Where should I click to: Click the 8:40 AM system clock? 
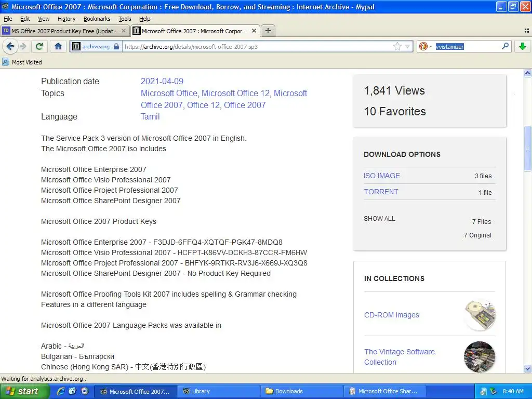click(513, 392)
